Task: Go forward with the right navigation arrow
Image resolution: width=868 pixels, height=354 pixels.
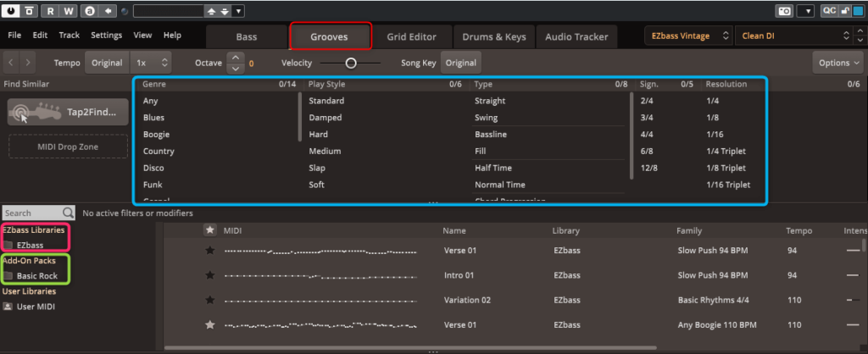Action: 27,63
